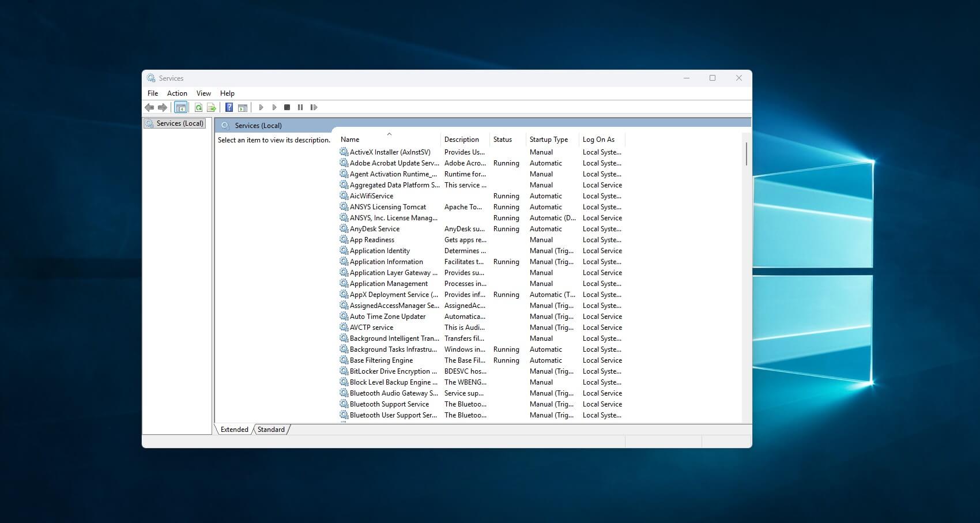Click the Back arrow toolbar icon
The height and width of the screenshot is (523, 980).
(x=149, y=107)
